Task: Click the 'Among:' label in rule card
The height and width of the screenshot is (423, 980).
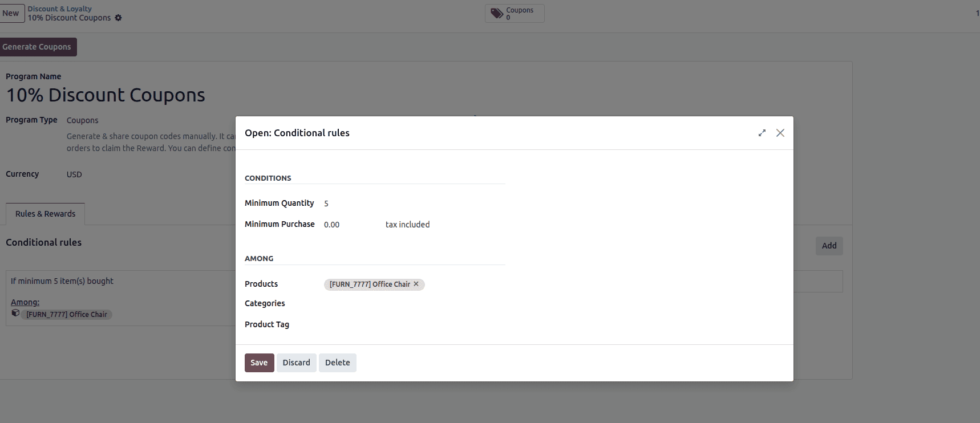Action: (x=25, y=302)
